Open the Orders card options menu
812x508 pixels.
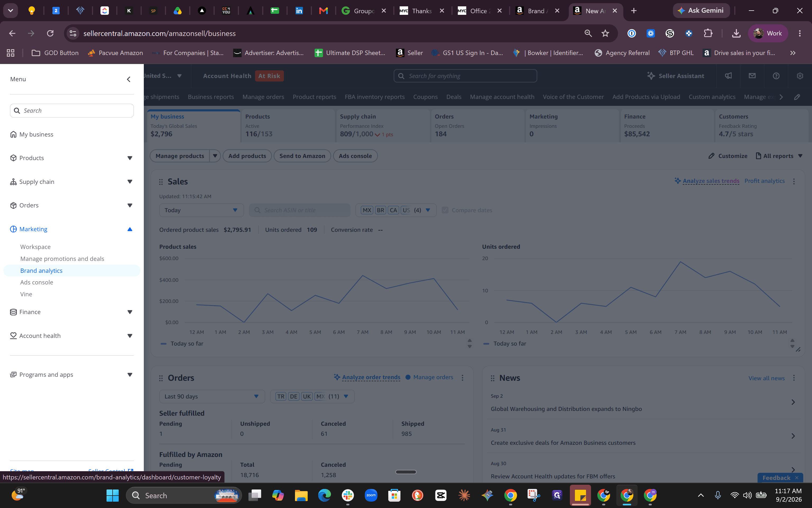(x=462, y=378)
